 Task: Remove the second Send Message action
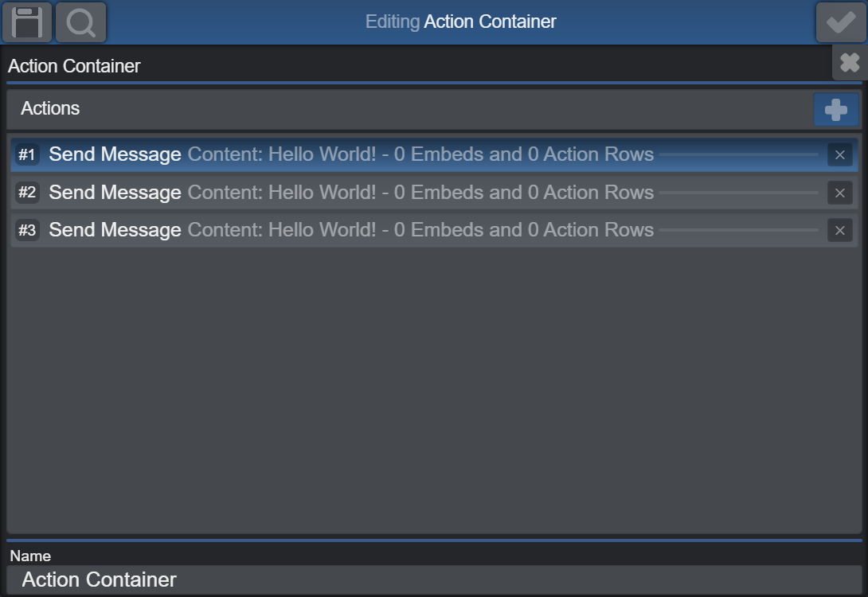[x=839, y=193]
